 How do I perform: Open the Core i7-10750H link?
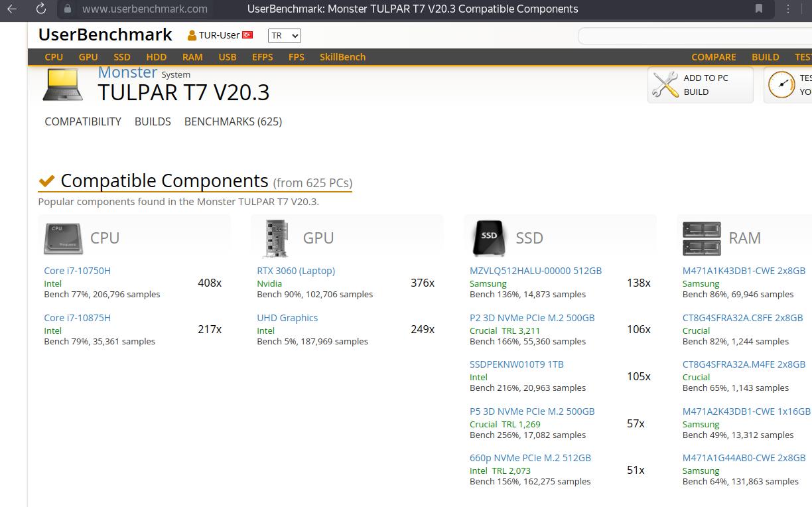(x=77, y=271)
